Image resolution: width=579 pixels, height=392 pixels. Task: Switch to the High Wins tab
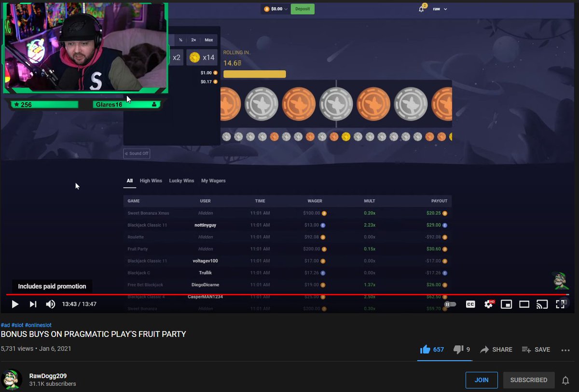[151, 181]
